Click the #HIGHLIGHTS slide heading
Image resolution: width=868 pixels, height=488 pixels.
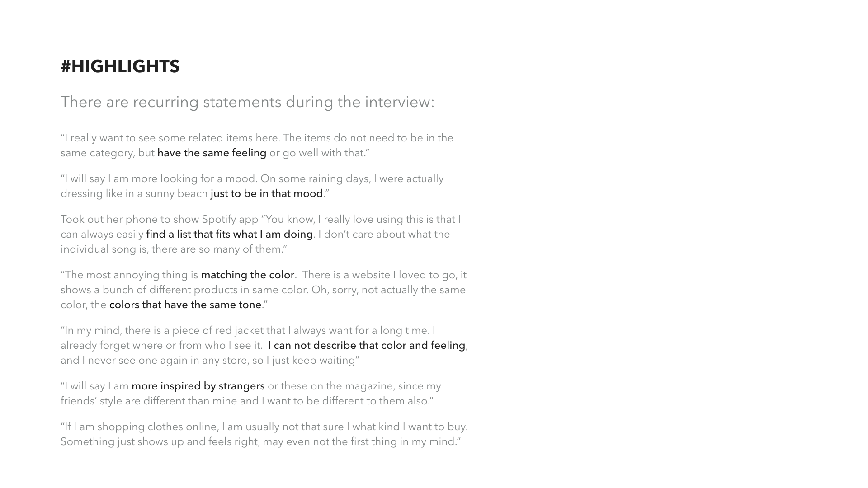(120, 66)
